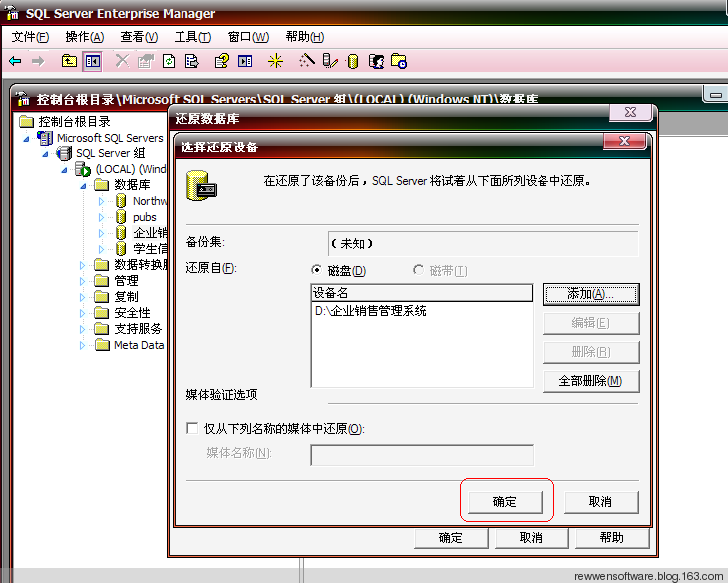Click the Refresh toolbar icon

(169, 61)
